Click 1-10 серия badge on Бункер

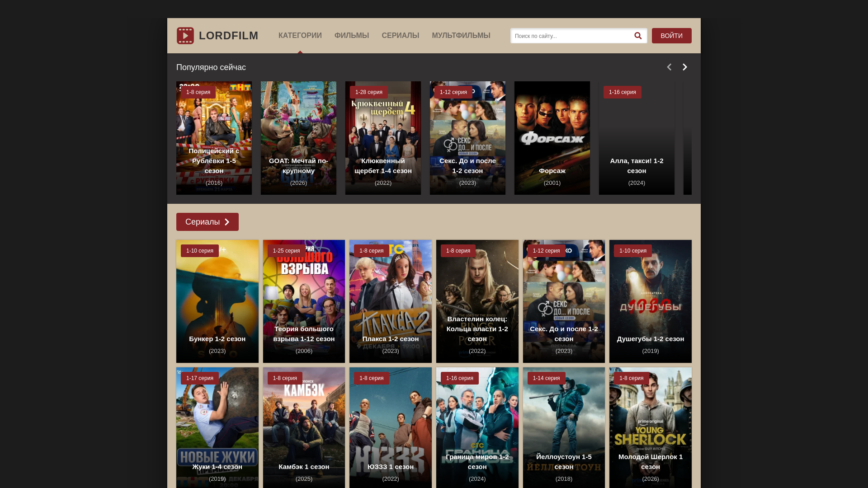pos(200,251)
